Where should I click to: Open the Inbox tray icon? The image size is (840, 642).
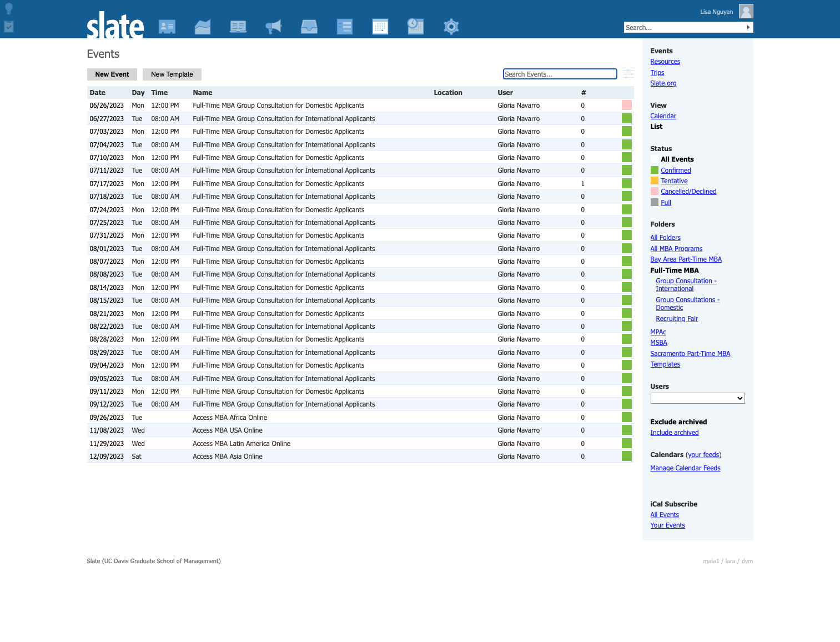click(x=309, y=27)
